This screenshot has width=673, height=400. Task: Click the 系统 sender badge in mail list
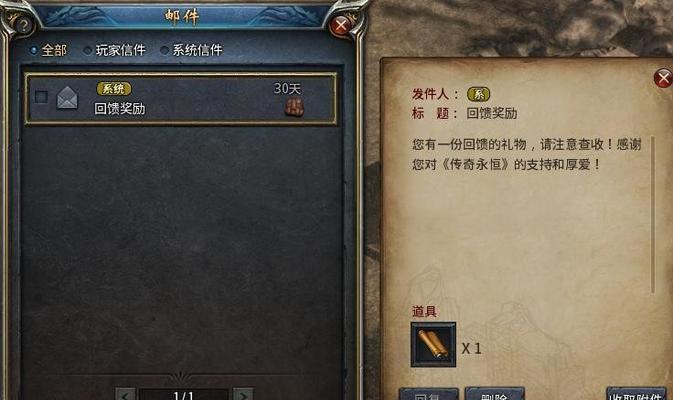[114, 89]
